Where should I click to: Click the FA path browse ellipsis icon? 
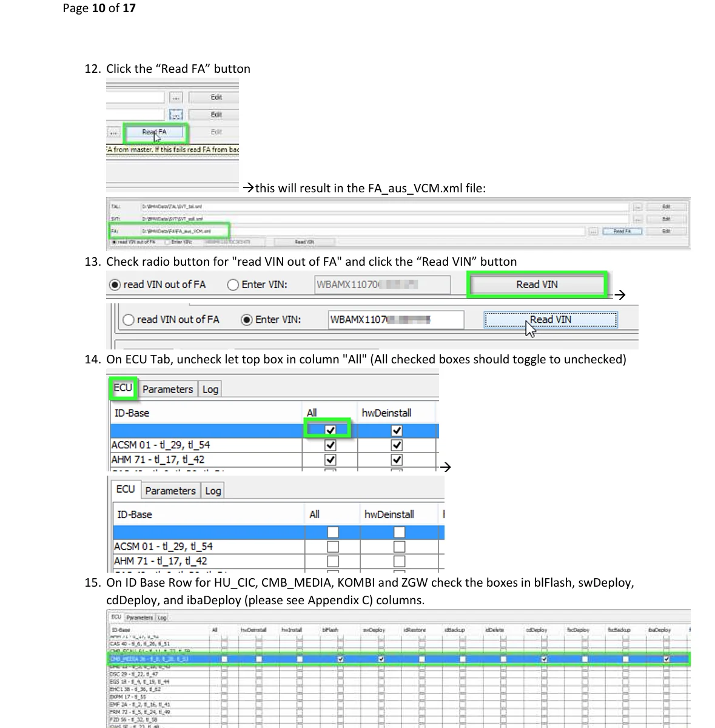pos(592,231)
